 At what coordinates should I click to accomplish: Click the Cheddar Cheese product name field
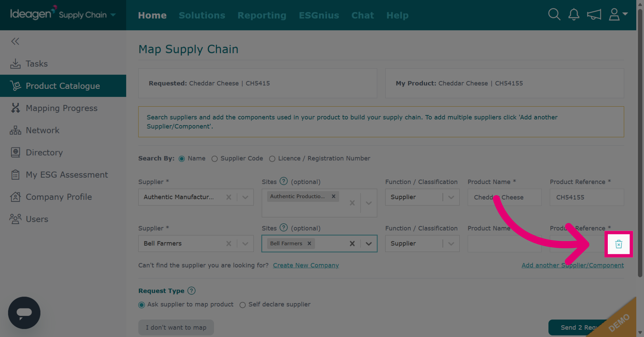(x=504, y=197)
